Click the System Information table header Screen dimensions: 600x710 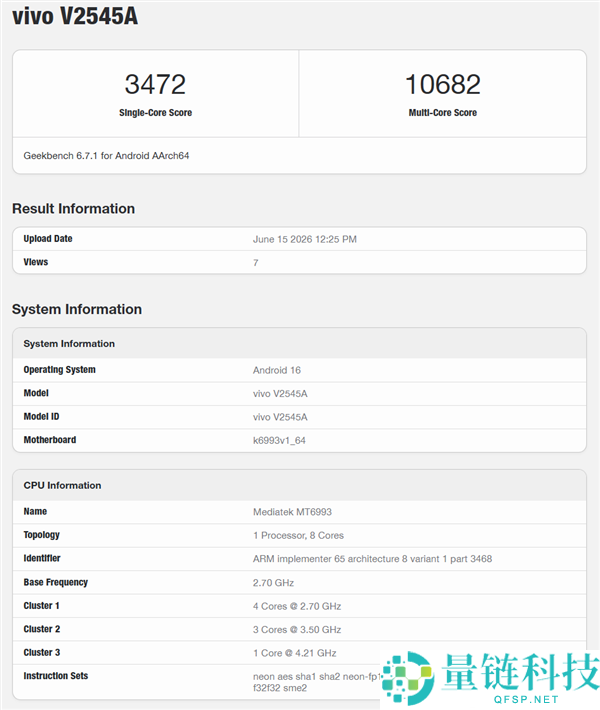(x=69, y=344)
